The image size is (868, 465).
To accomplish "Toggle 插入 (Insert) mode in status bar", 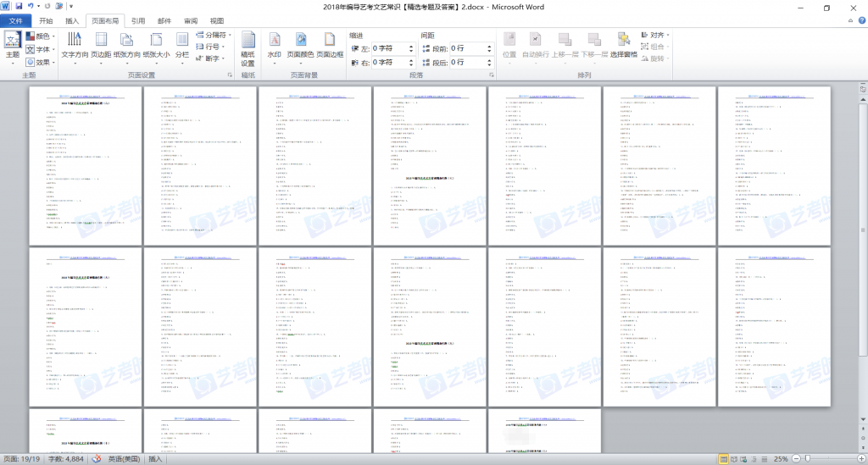I will pyautogui.click(x=156, y=458).
